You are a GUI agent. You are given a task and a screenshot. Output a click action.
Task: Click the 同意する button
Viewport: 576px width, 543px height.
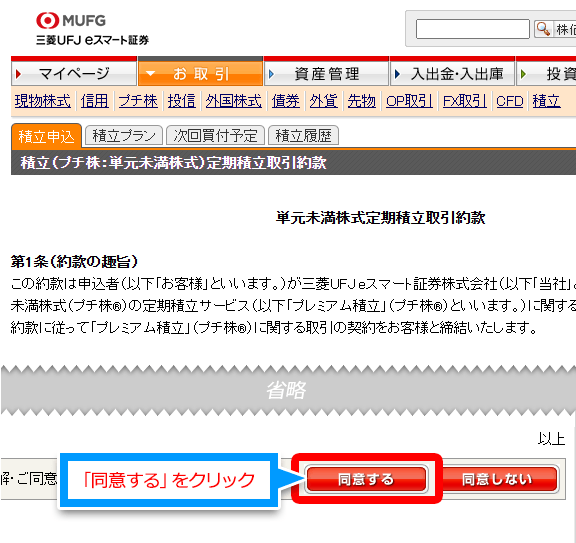pyautogui.click(x=366, y=479)
